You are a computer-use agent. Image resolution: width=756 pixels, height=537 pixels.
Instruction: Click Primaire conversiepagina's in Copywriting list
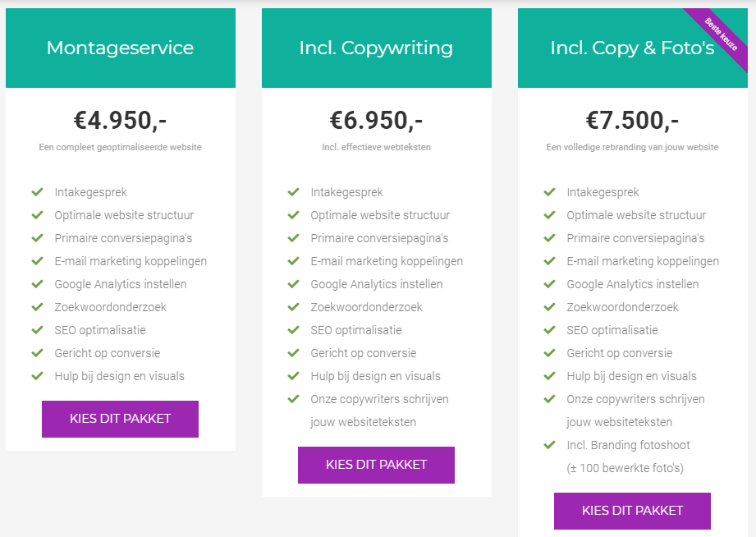click(x=379, y=238)
